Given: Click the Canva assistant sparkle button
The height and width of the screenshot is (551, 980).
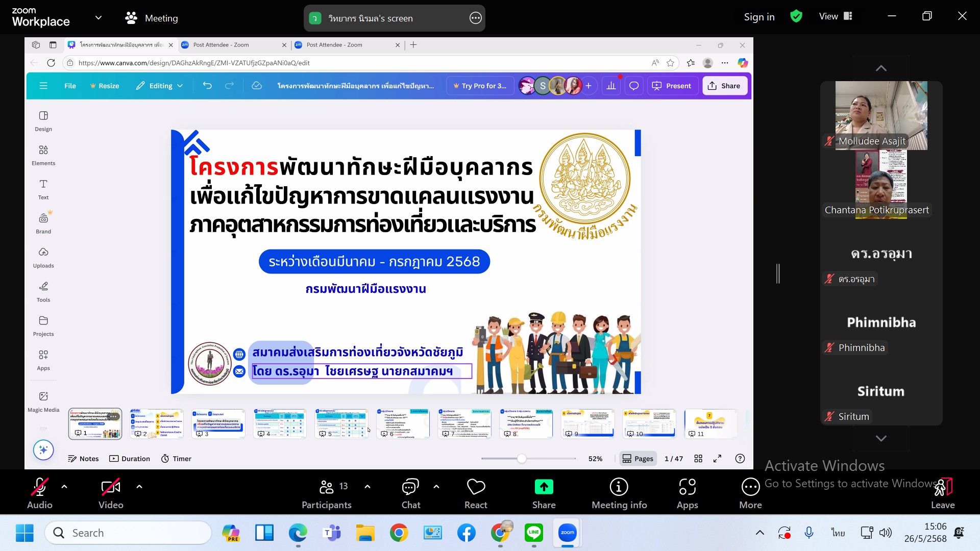Looking at the screenshot, I should click(43, 450).
